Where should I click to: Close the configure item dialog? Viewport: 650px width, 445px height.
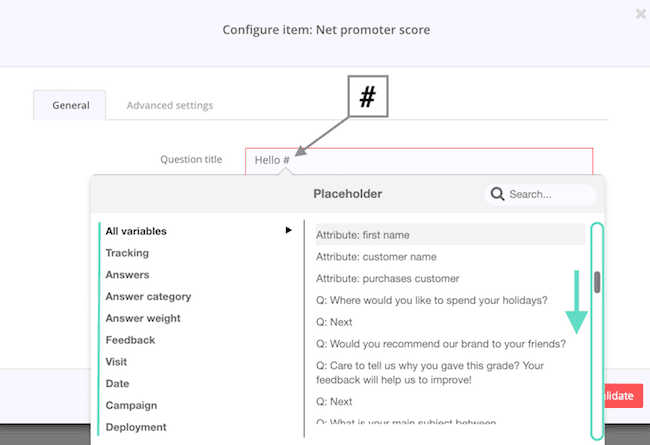click(x=641, y=14)
